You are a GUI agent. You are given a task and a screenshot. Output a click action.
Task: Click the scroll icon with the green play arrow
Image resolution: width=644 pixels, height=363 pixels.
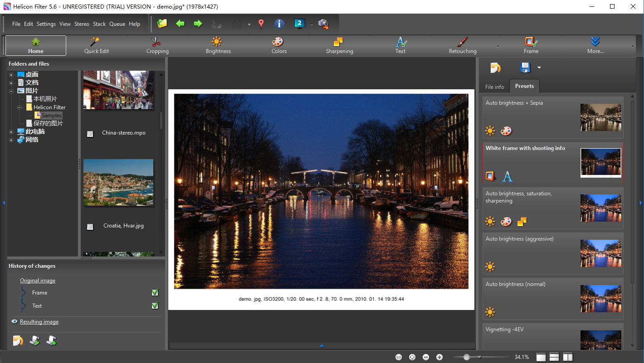[34, 341]
